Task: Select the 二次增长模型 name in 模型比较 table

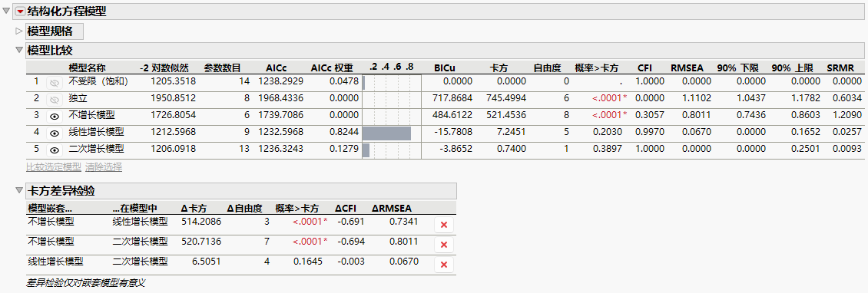Action: coord(96,150)
